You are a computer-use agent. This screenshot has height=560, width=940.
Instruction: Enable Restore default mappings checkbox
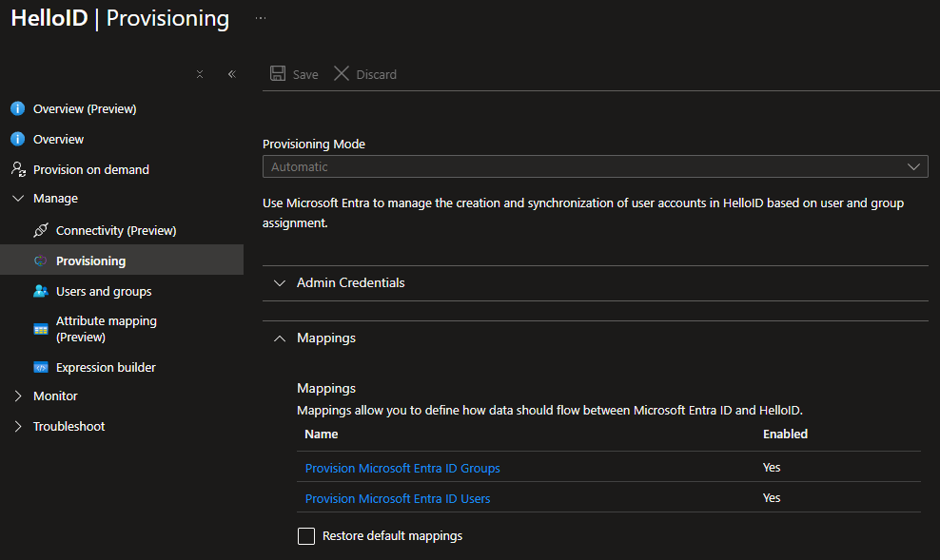pyautogui.click(x=306, y=536)
